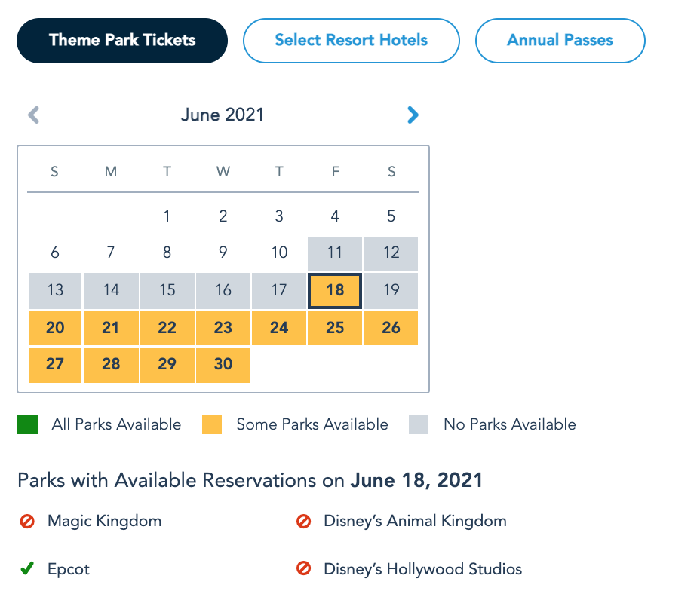
Task: Advance to next month with right chevron
Action: coord(413,115)
